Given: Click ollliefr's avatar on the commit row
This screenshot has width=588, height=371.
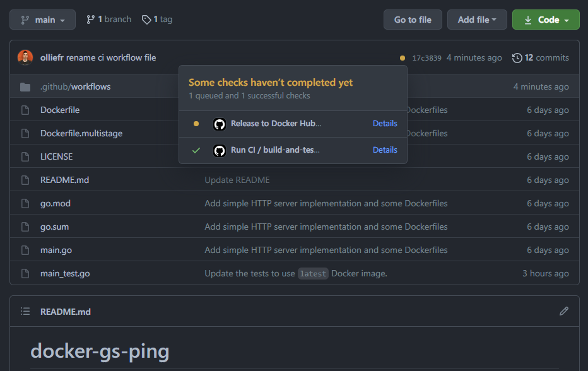Looking at the screenshot, I should tap(25, 57).
